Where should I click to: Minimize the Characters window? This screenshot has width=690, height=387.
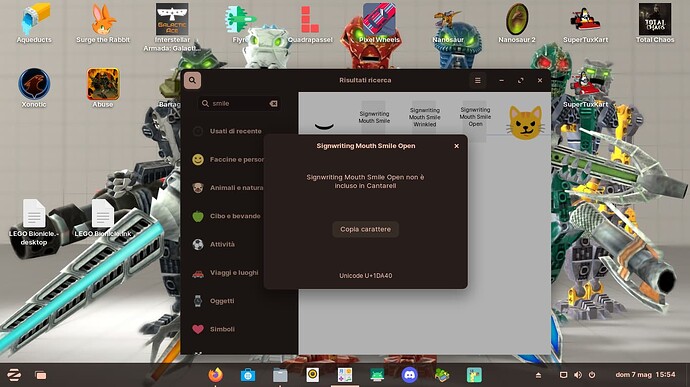click(502, 81)
